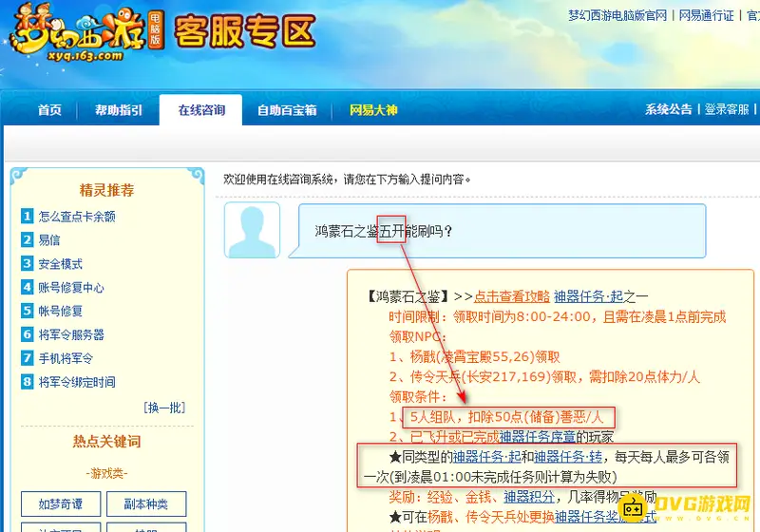760x532 pixels.
Task: Select recommendation 易信
Action: coord(49,239)
